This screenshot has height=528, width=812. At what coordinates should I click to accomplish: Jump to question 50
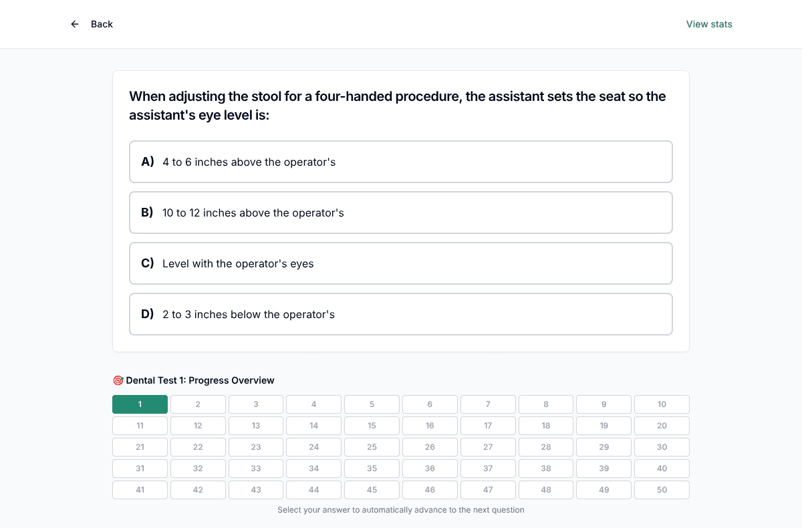coord(662,490)
